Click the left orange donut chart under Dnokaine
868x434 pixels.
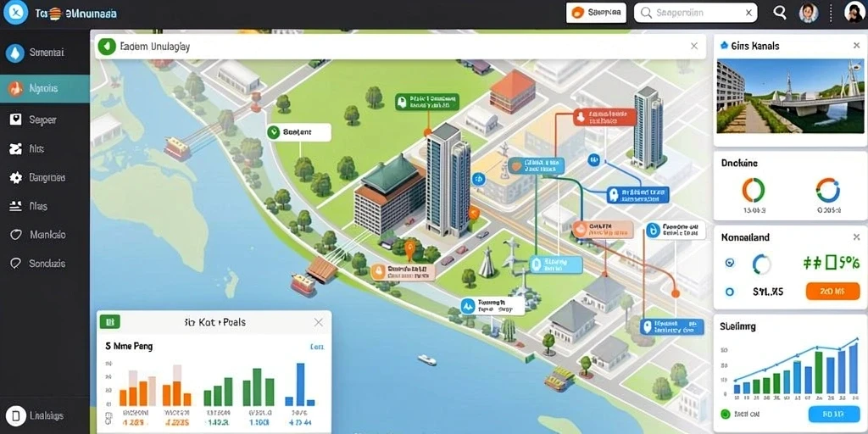point(754,190)
